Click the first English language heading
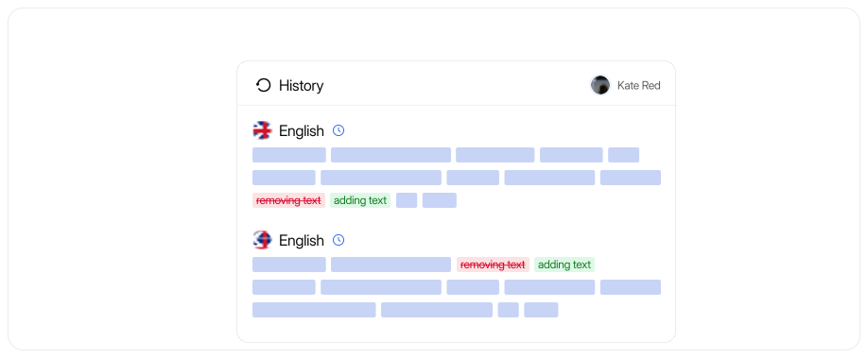This screenshot has width=868, height=359. click(301, 131)
